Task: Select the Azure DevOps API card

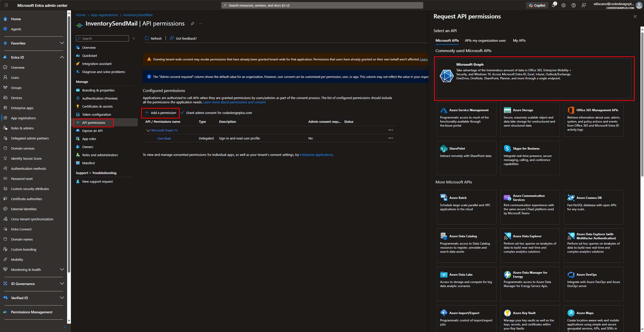Action: (594, 284)
